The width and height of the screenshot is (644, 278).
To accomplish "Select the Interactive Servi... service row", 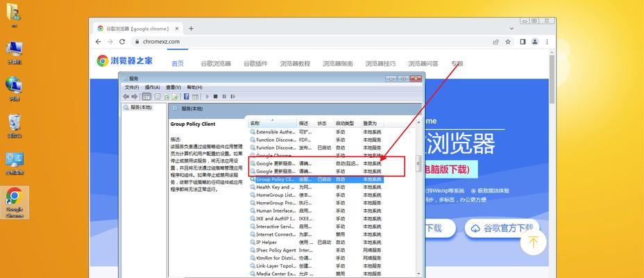I will pyautogui.click(x=316, y=227).
